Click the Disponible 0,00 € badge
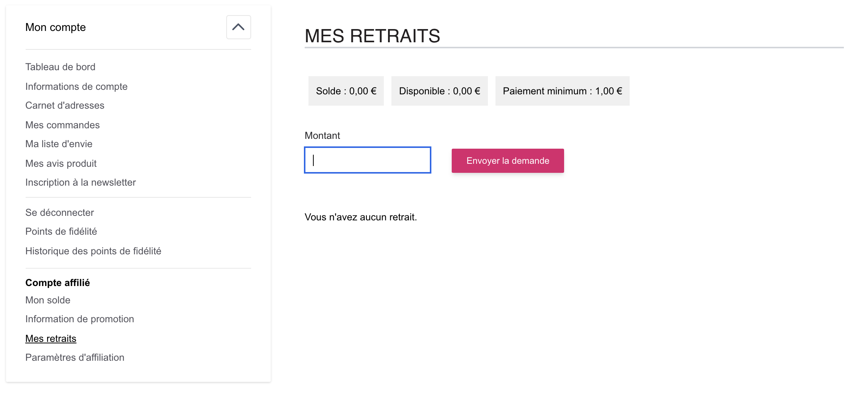Screen dimensions: 868x403 point(439,91)
